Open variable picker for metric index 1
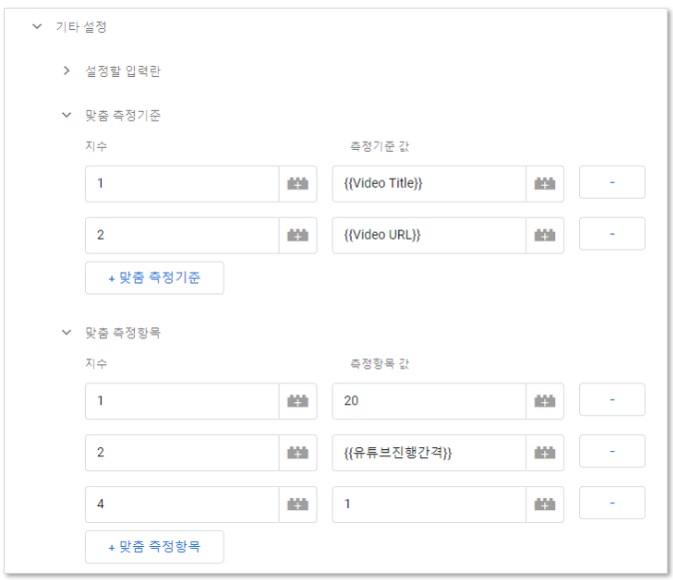 [x=298, y=401]
